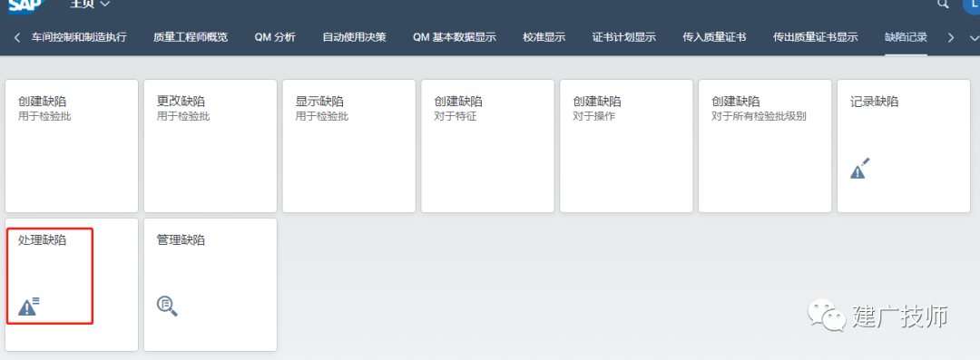Switch to QM 基本数据显示 tab
The height and width of the screenshot is (360, 980).
point(455,37)
